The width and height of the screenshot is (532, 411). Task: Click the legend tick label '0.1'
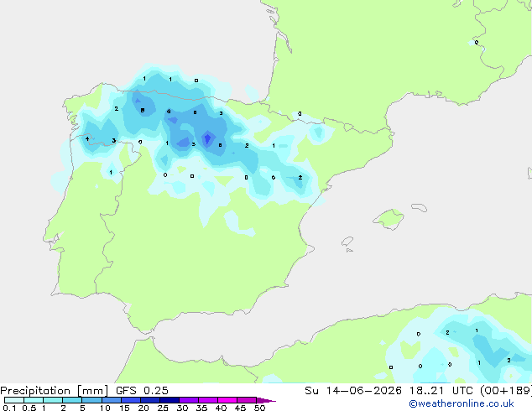click(x=9, y=408)
